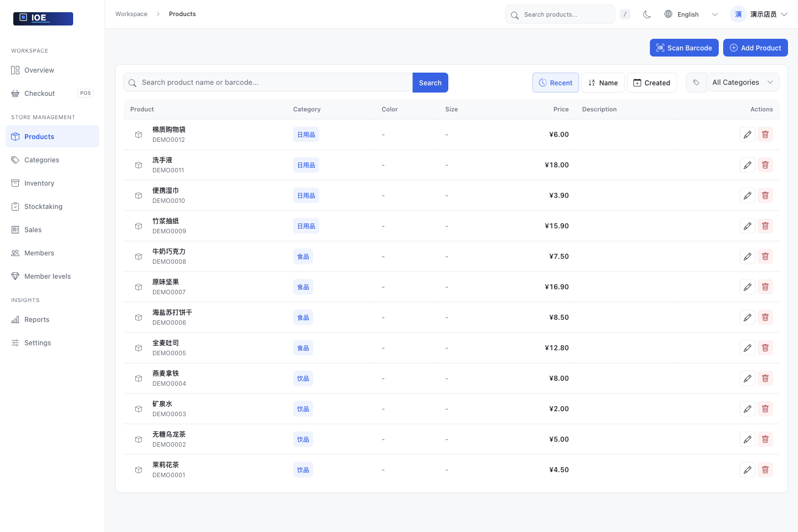Screen dimensions: 798x532
Task: Click the Add Product button
Action: click(x=755, y=48)
